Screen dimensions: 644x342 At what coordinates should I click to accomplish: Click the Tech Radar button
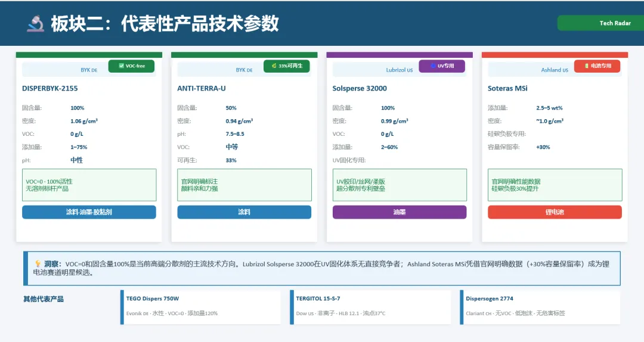pos(600,23)
